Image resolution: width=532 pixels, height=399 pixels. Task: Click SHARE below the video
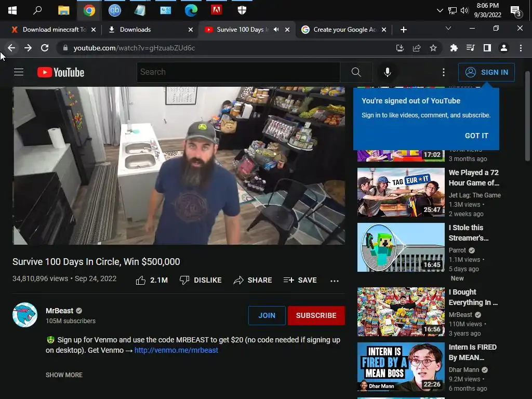click(253, 280)
